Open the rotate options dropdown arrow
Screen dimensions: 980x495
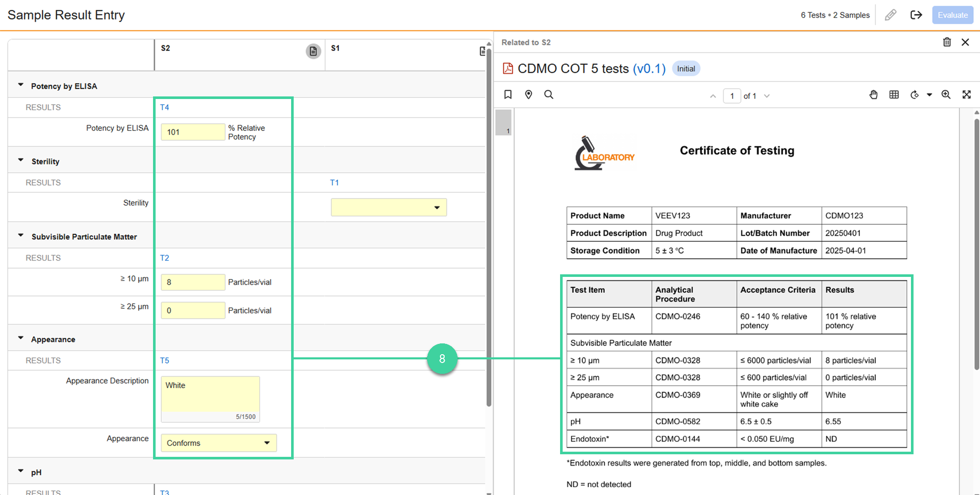tap(930, 95)
